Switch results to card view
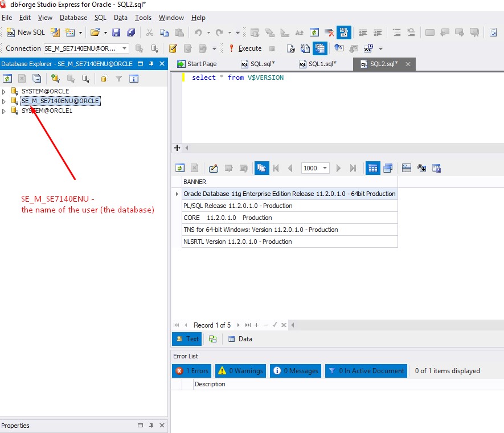 coord(388,168)
